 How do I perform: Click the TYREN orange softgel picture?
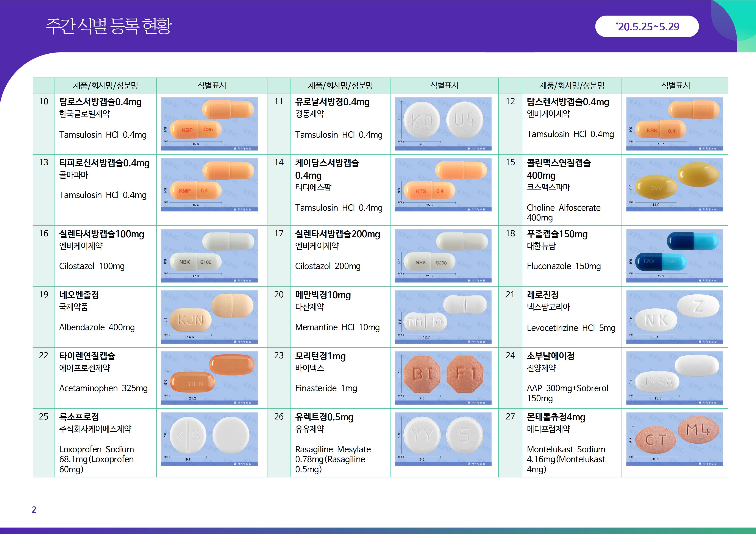point(209,378)
